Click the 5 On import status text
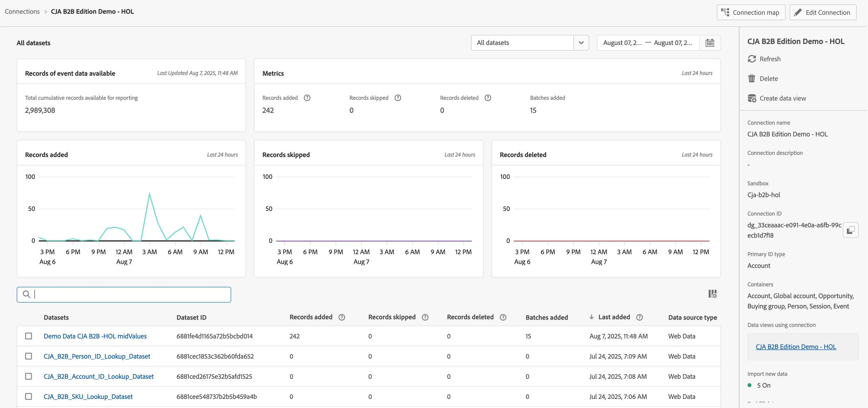Image resolution: width=868 pixels, height=408 pixels. click(763, 385)
